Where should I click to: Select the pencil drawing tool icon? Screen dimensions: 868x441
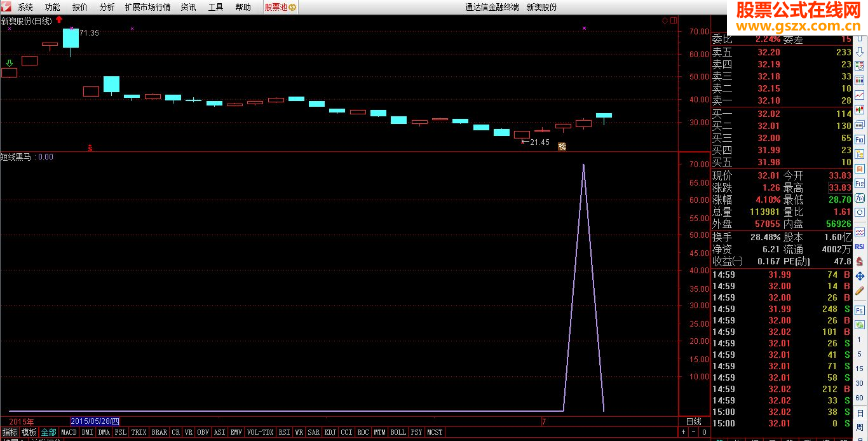pos(860,290)
